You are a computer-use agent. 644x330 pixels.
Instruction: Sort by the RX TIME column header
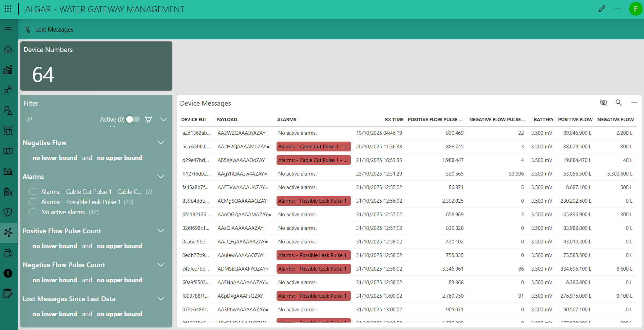(394, 120)
